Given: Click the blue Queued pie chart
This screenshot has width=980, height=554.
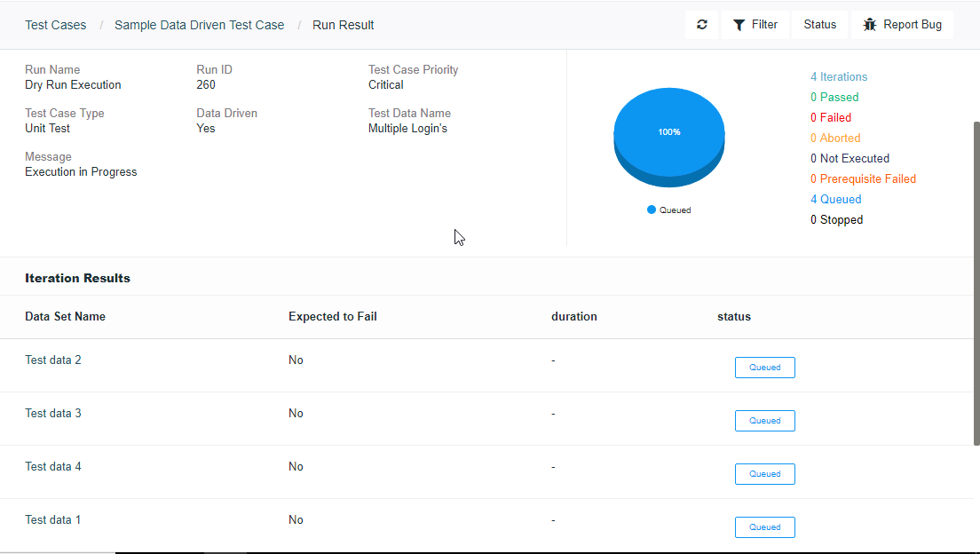Looking at the screenshot, I should tap(668, 137).
